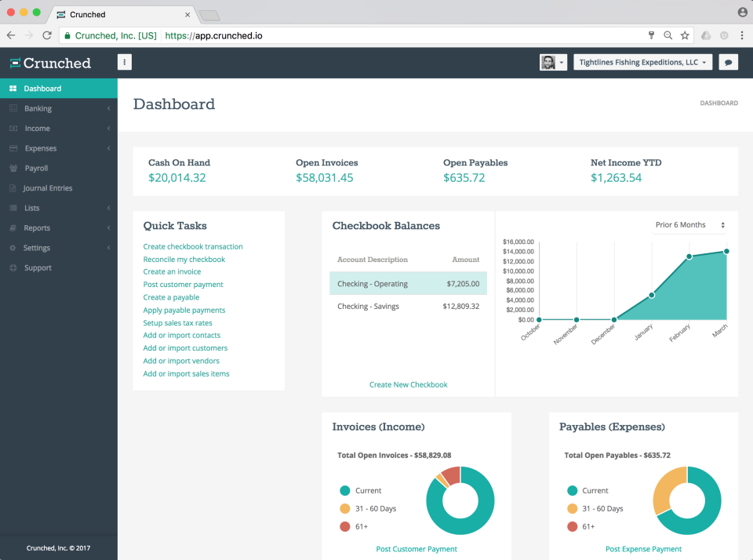Image resolution: width=753 pixels, height=560 pixels.
Task: Click the Reports book icon
Action: 14,227
